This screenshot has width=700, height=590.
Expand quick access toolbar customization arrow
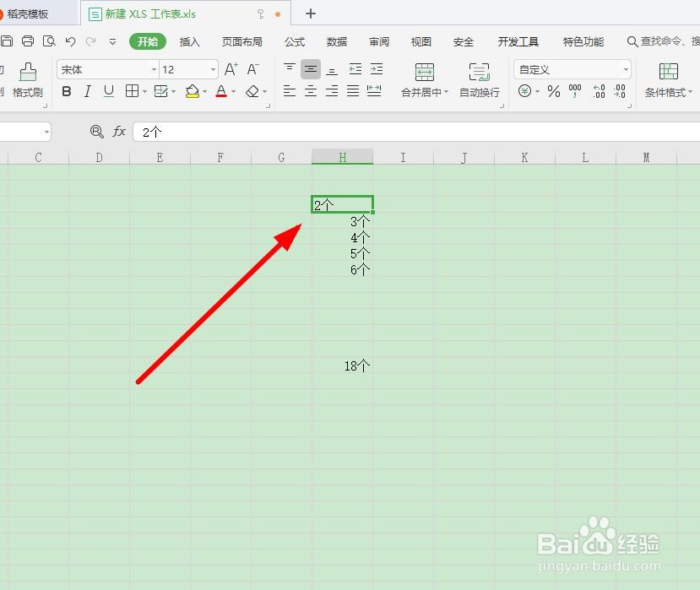pyautogui.click(x=112, y=42)
